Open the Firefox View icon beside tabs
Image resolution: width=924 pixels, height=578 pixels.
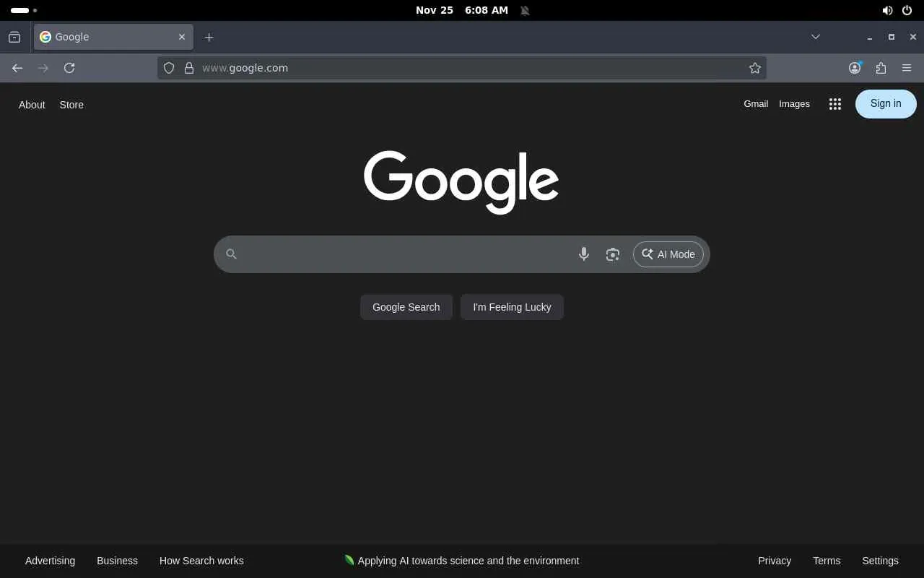(14, 37)
